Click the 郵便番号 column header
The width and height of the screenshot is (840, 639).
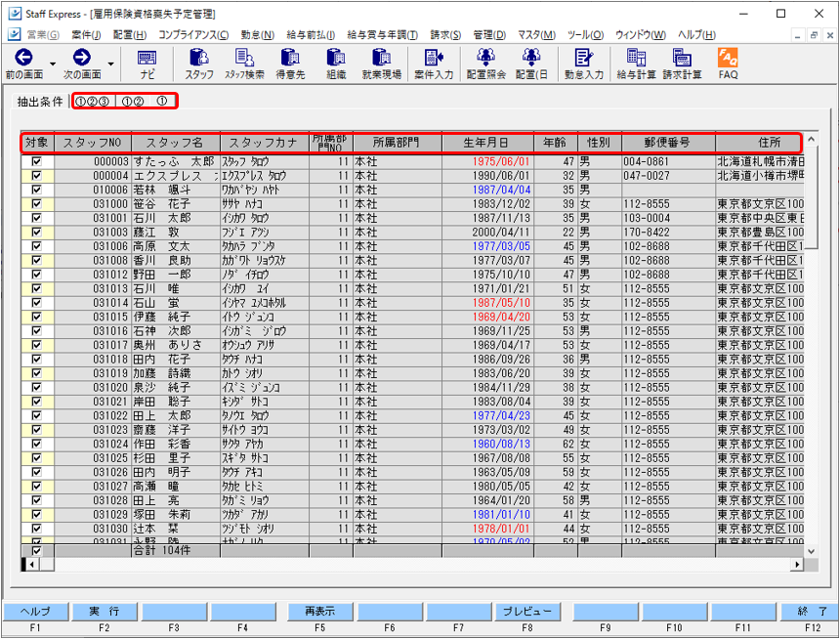[668, 143]
